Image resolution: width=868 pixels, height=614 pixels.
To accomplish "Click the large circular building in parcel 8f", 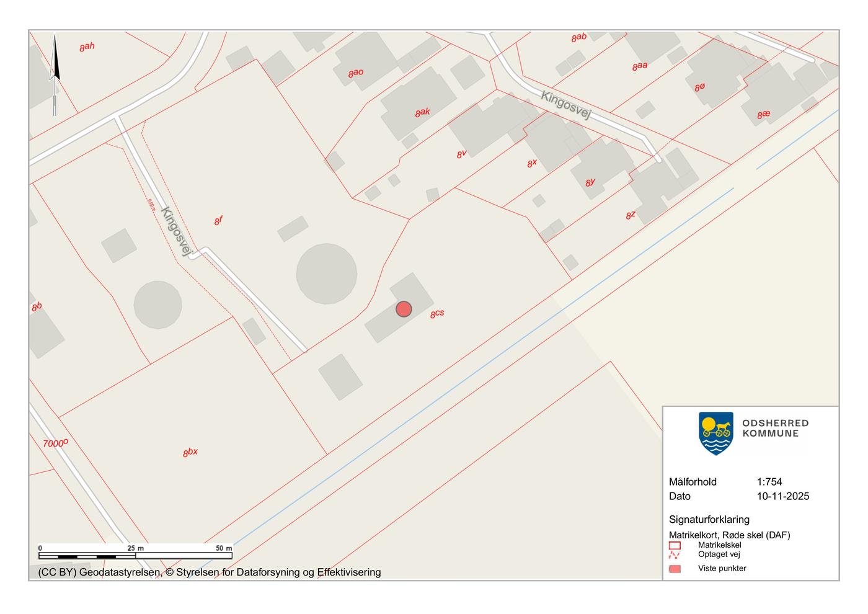I will click(327, 274).
